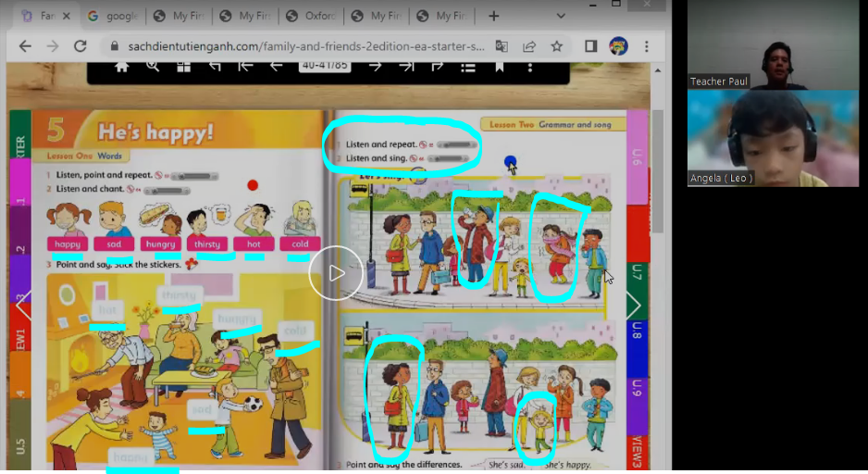This screenshot has height=474, width=868.
Task: Open the U.8 unit side tab
Action: [x=638, y=348]
